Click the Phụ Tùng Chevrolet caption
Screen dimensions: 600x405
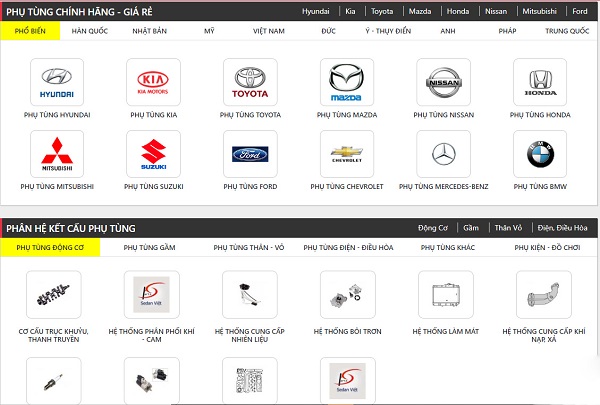347,186
